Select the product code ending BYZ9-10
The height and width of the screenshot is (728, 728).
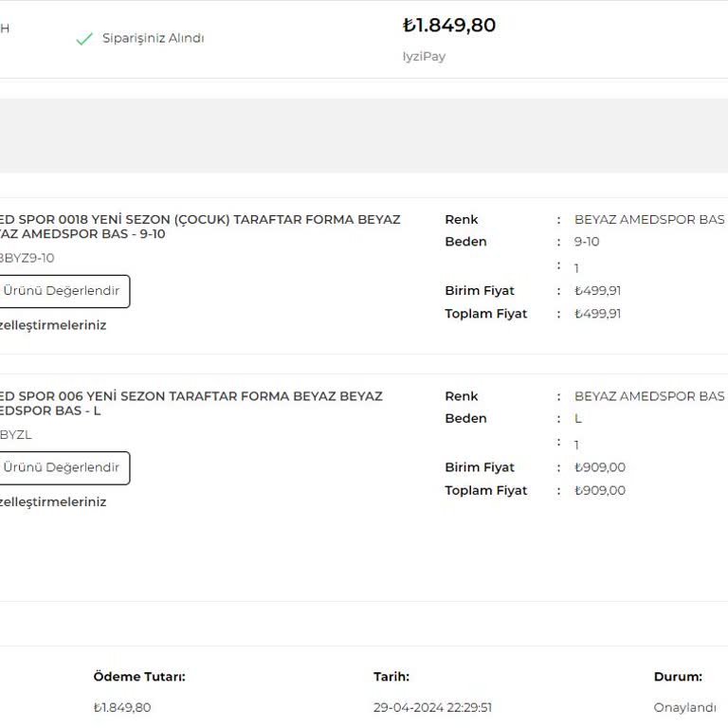[x=27, y=258]
